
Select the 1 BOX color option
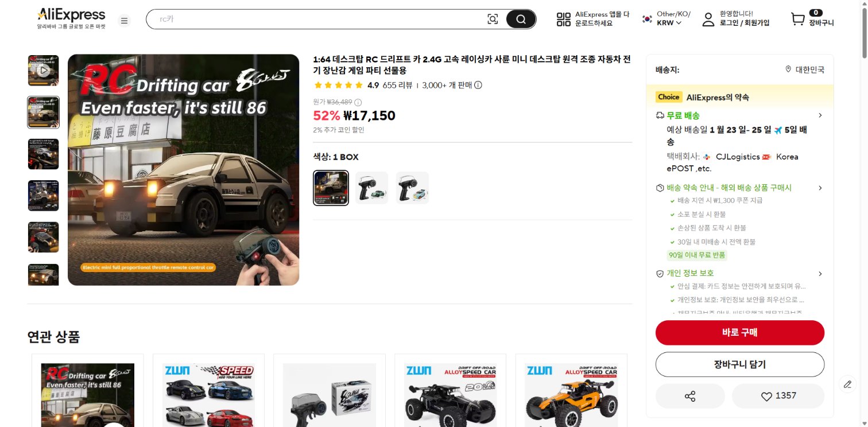pos(331,188)
